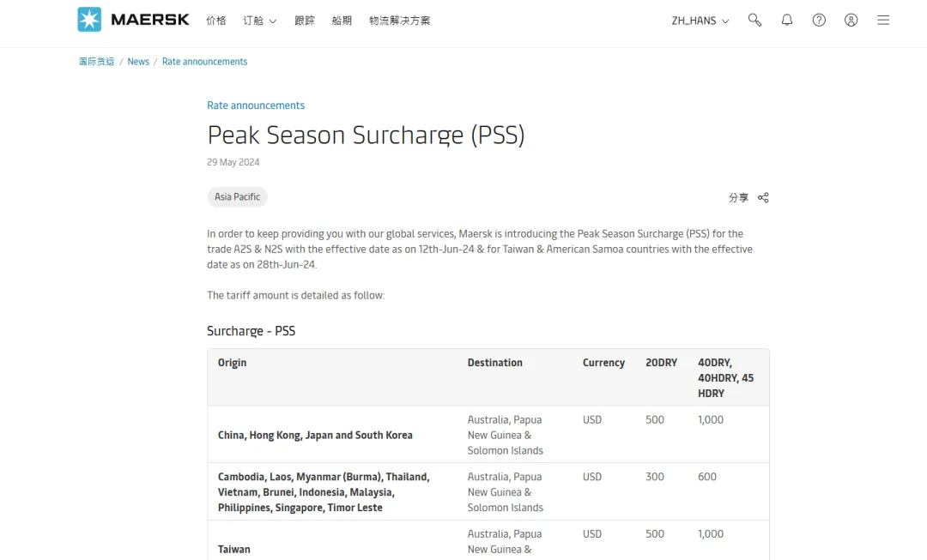Click the 分享 share text
Screen dimensions: 927x560
pyautogui.click(x=738, y=197)
